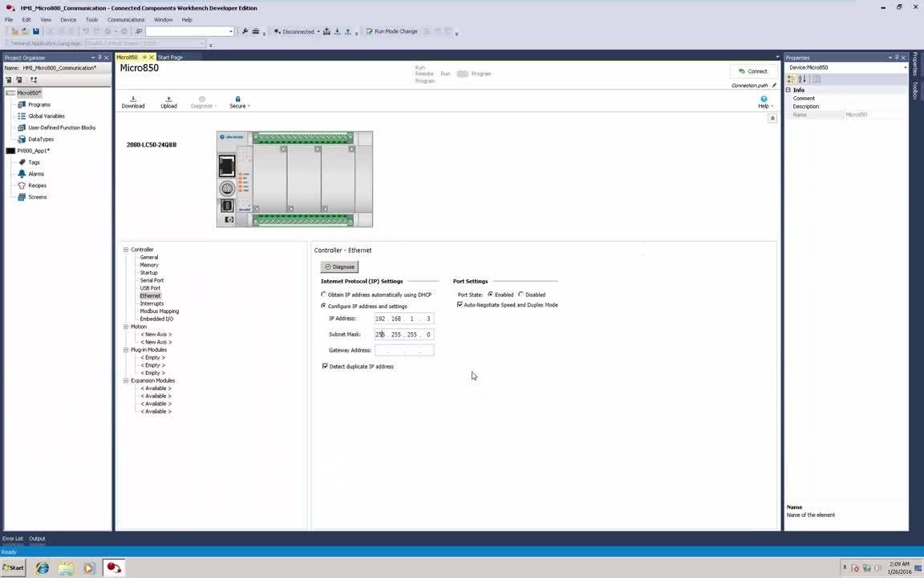
Task: Click the Download icon for the controller
Action: [133, 102]
